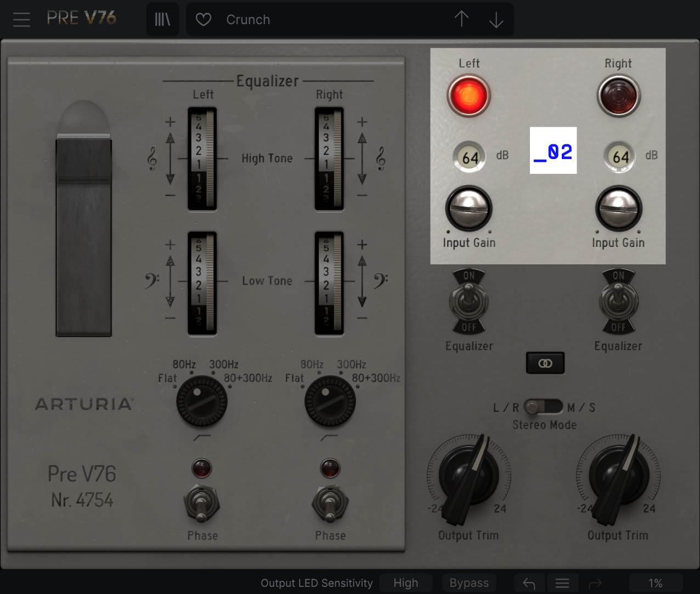The height and width of the screenshot is (594, 700).
Task: Toggle the right channel Equalizer switch
Action: (618, 302)
